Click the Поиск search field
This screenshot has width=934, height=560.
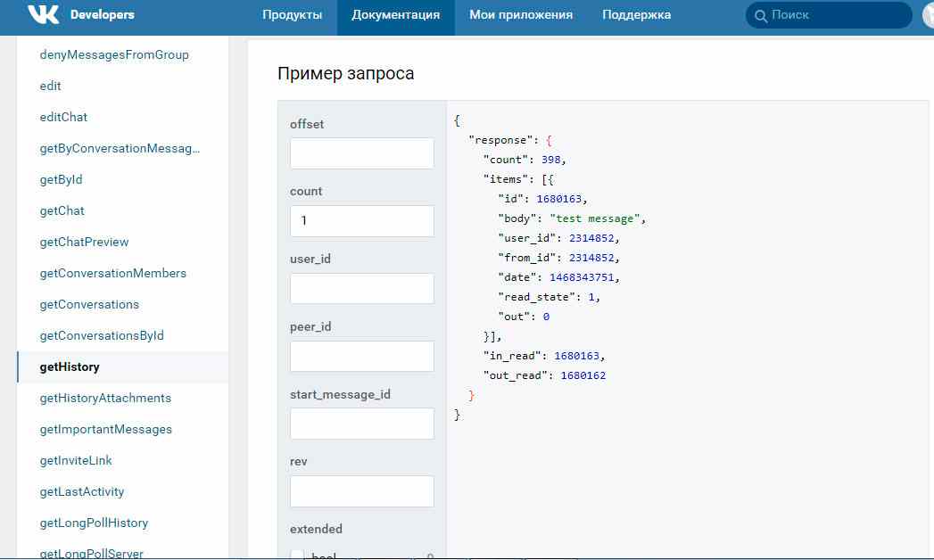pyautogui.click(x=834, y=16)
